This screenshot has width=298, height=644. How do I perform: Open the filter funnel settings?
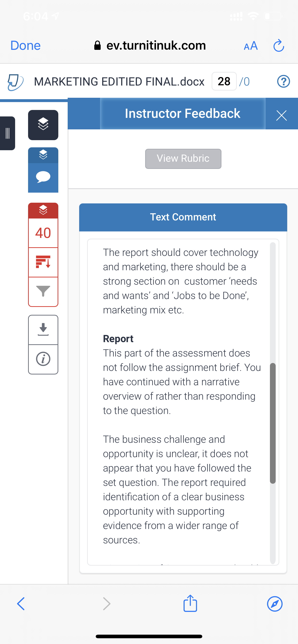coord(43,291)
